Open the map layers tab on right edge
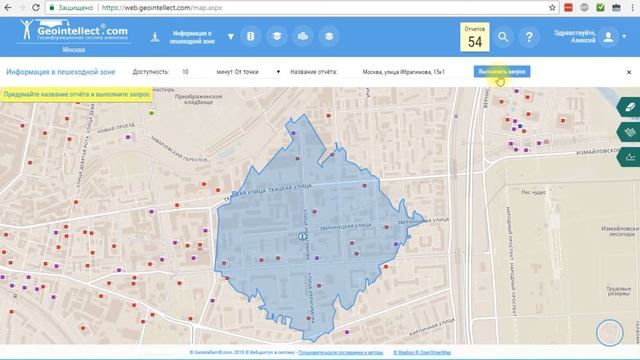The width and height of the screenshot is (640, 360). pyautogui.click(x=630, y=132)
